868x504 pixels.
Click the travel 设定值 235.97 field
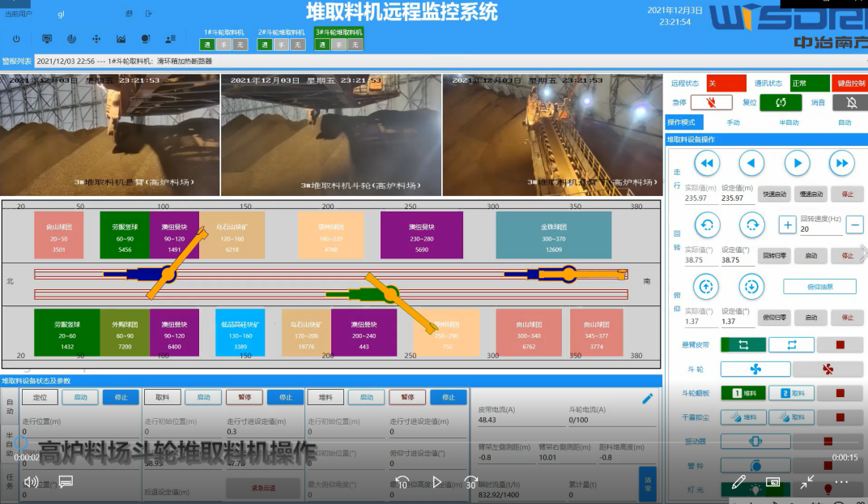[x=737, y=199]
